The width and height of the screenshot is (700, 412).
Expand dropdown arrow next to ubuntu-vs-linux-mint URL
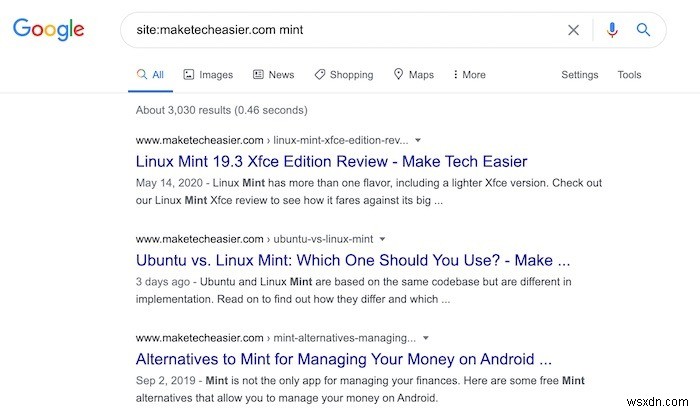click(x=382, y=239)
